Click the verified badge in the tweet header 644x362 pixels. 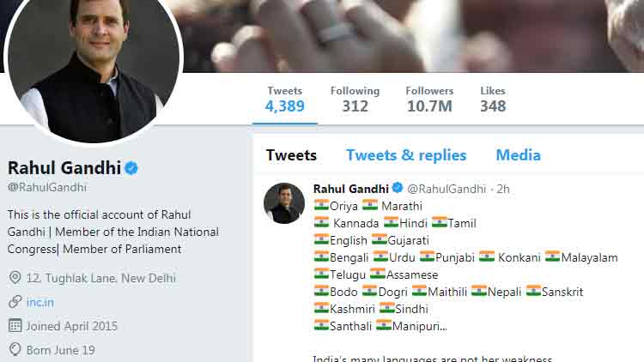tap(398, 188)
